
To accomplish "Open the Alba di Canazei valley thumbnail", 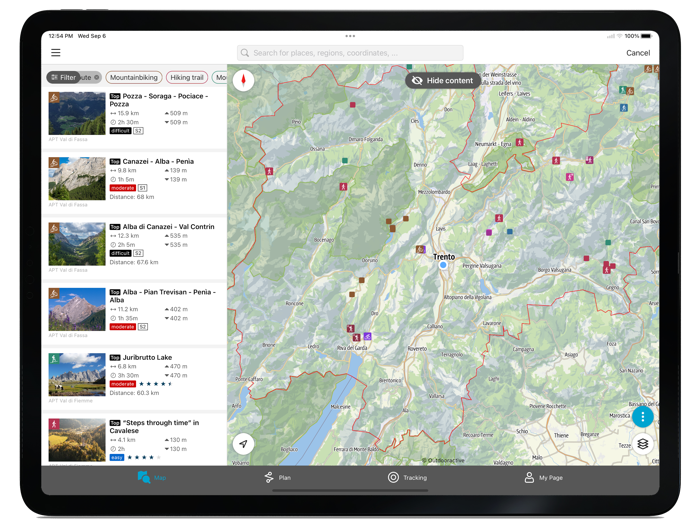I will 77,244.
